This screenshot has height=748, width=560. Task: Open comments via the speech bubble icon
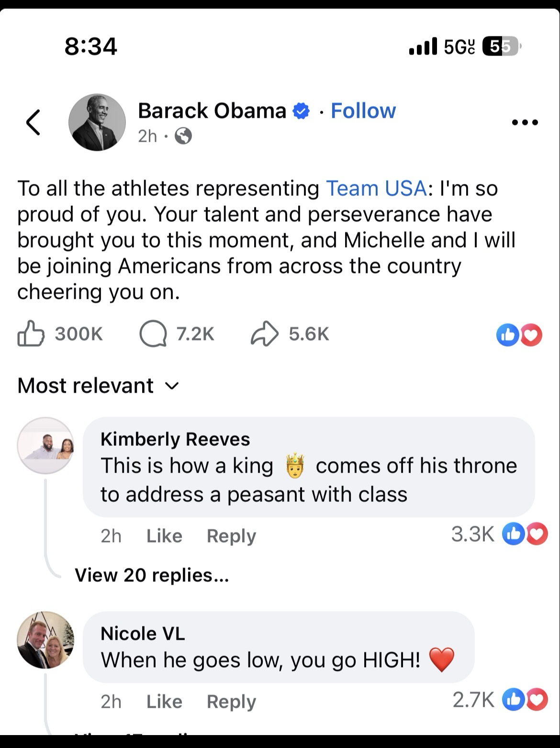click(x=153, y=334)
